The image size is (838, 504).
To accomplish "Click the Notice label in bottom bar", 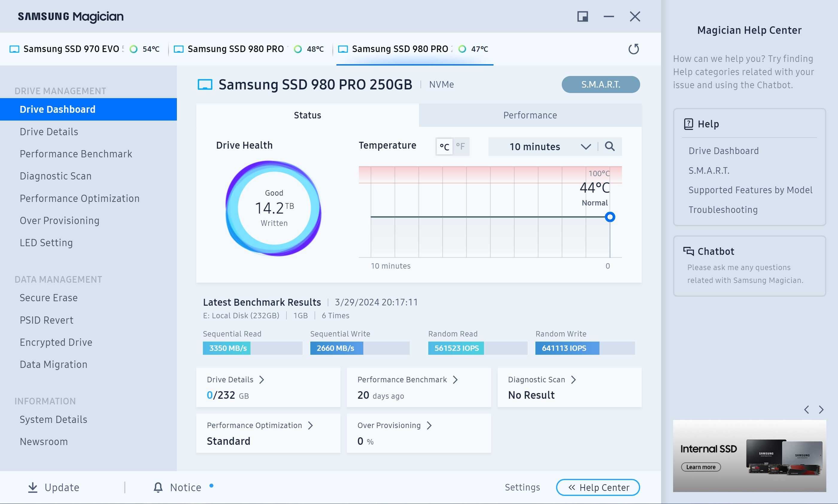I will click(x=186, y=487).
